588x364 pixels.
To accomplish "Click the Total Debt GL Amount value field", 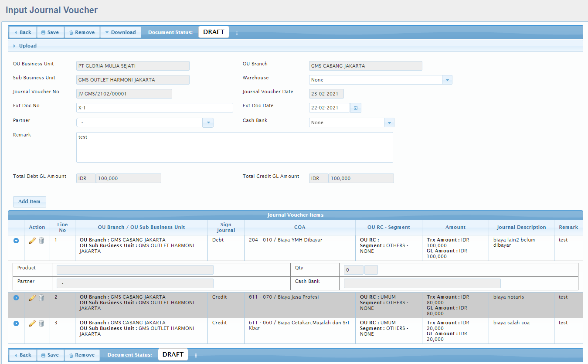I will click(129, 178).
